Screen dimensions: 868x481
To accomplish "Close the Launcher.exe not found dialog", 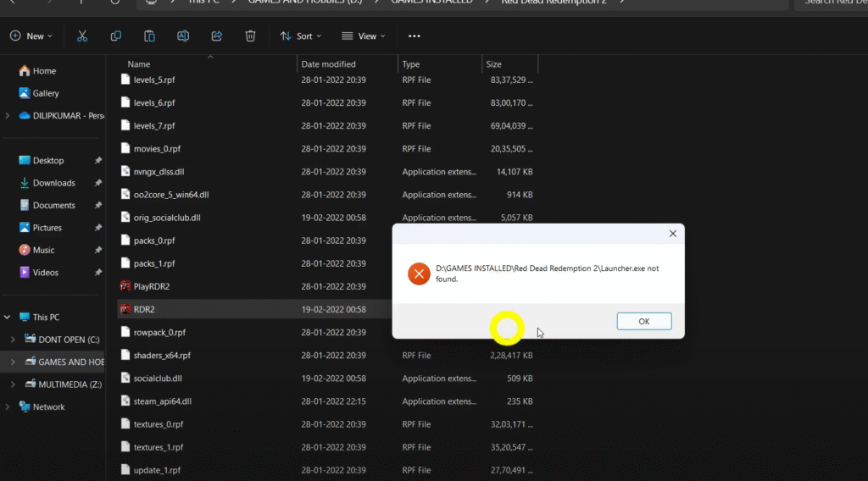I will [x=672, y=234].
